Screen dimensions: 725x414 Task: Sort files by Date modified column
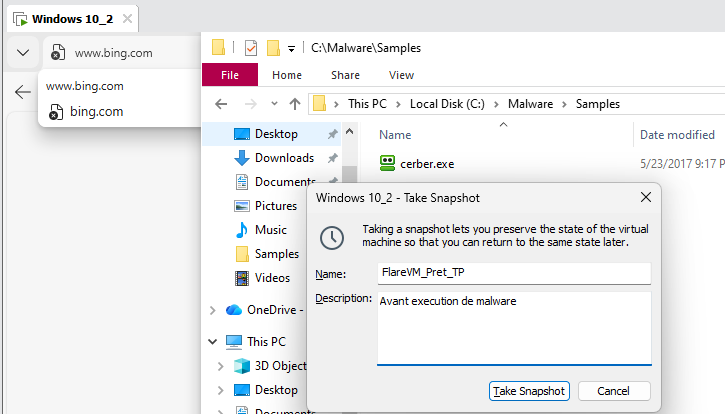[677, 135]
